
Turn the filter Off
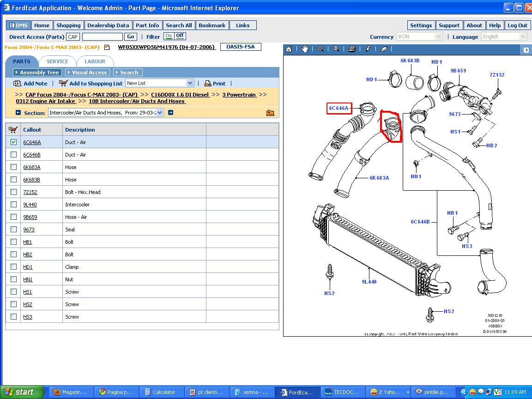click(180, 36)
